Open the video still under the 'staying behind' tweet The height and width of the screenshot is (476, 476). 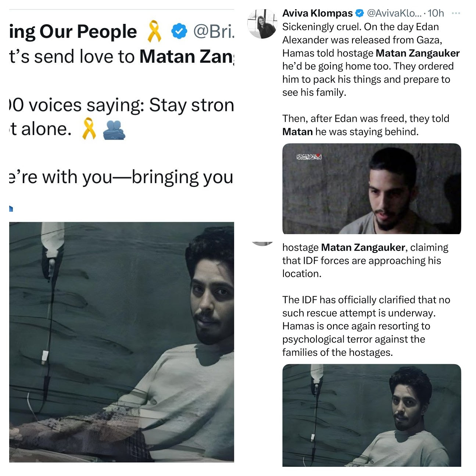(372, 189)
